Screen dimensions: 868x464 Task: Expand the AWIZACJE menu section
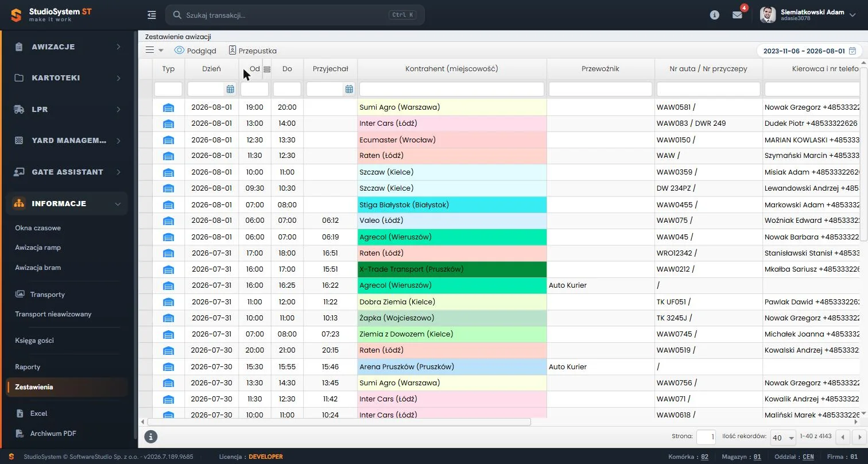67,47
